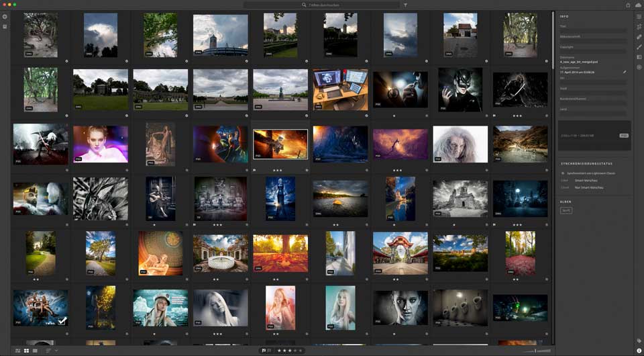Open the filter funnel next to search
Image resolution: width=644 pixels, height=356 pixels.
[x=405, y=5]
